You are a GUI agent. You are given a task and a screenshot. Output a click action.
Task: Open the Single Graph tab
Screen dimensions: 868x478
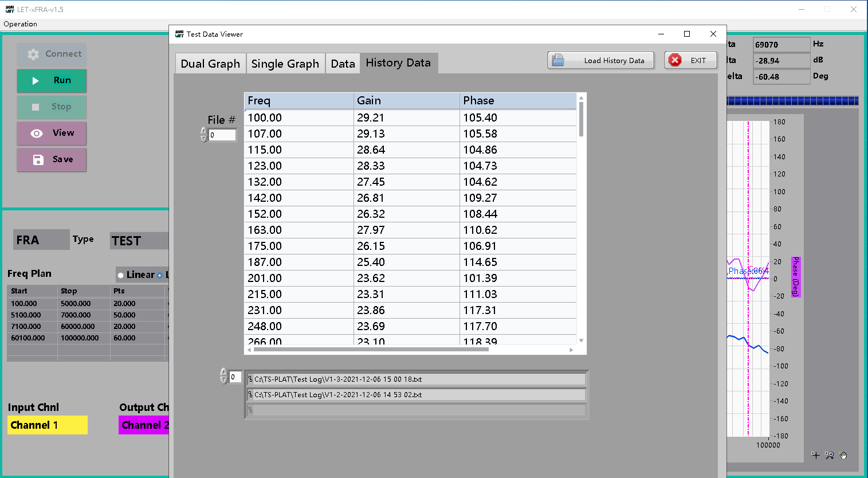(x=285, y=64)
